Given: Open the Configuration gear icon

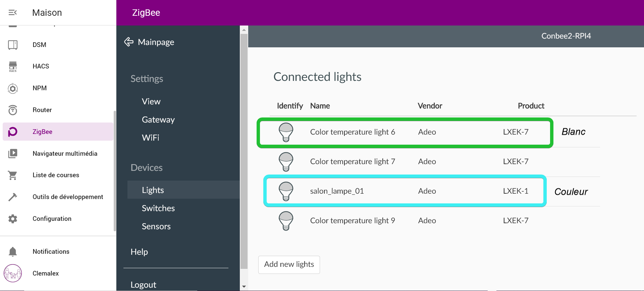Looking at the screenshot, I should click(x=13, y=219).
